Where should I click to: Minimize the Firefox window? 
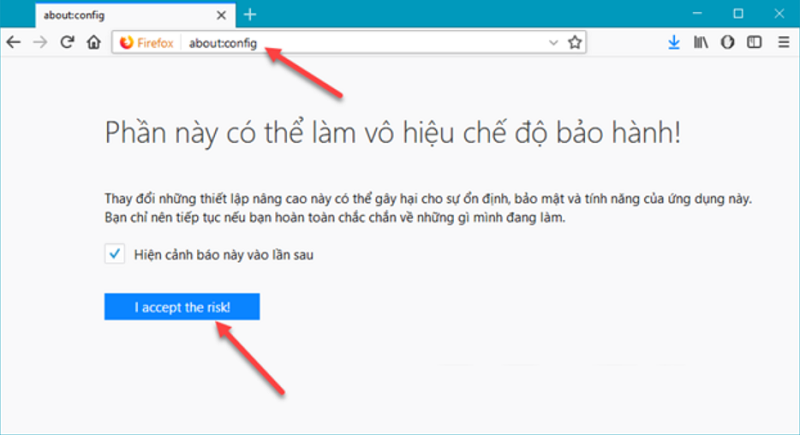click(x=697, y=14)
